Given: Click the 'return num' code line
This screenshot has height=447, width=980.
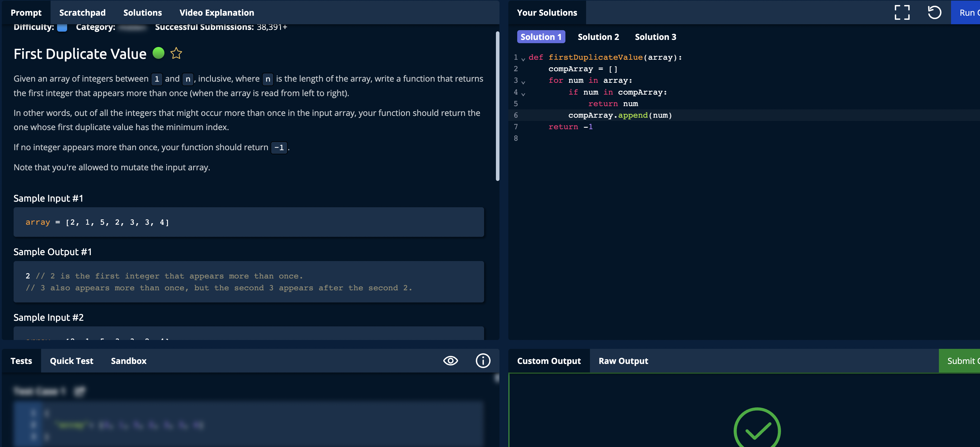Looking at the screenshot, I should [x=613, y=103].
